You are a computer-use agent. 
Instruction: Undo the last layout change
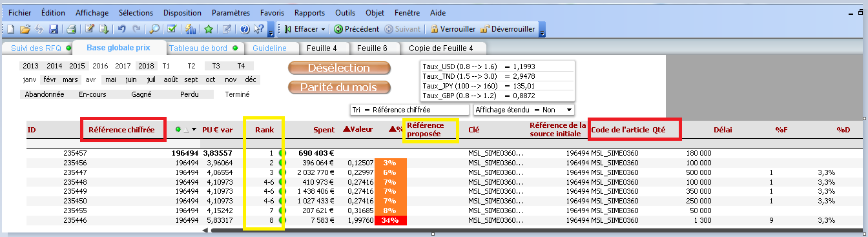click(121, 29)
